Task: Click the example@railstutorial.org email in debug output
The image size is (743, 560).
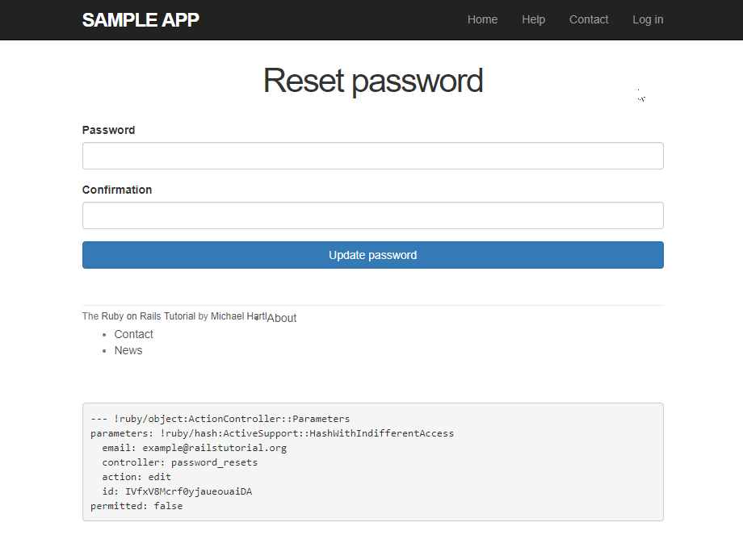Action: coord(214,448)
